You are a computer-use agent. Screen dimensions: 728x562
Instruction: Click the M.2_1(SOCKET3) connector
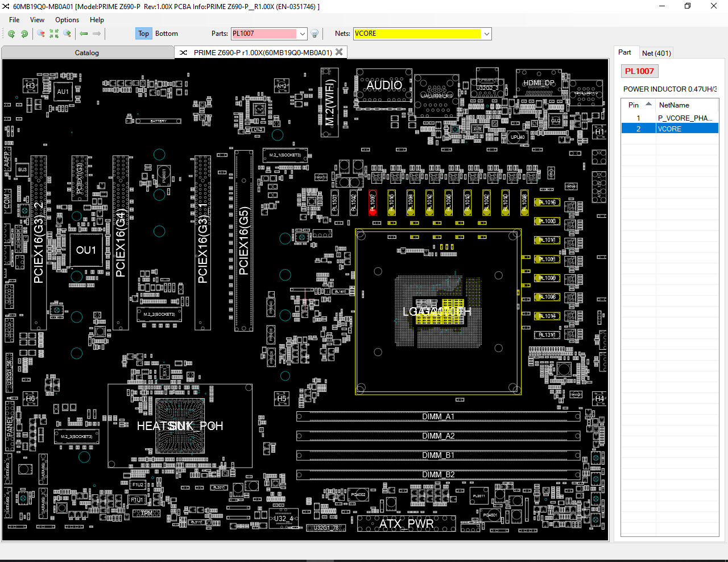coord(286,155)
